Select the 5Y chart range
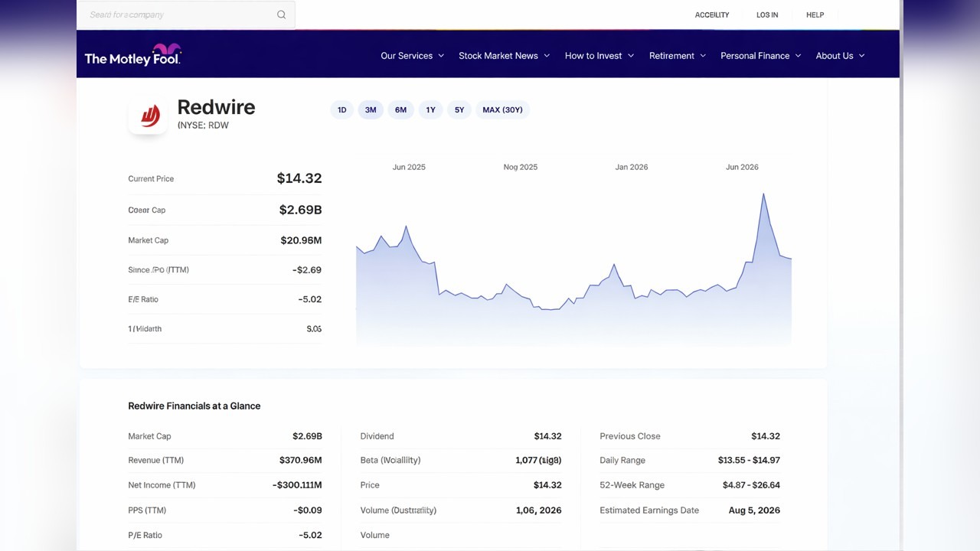 [x=459, y=110]
